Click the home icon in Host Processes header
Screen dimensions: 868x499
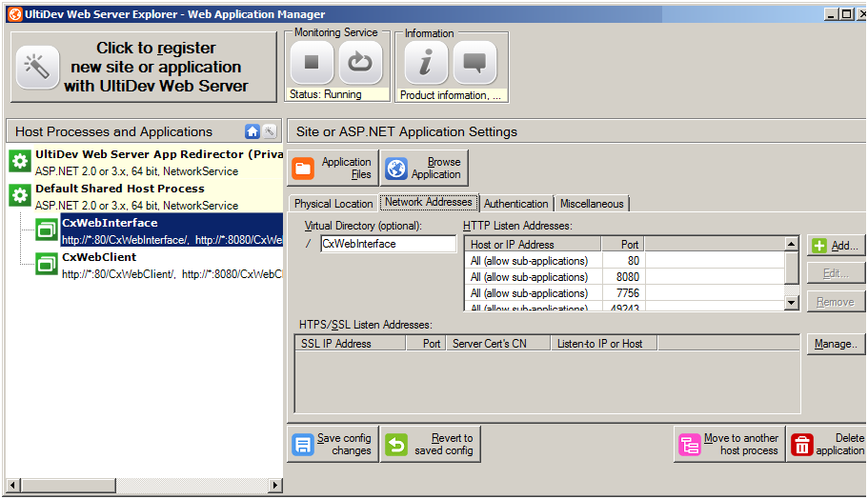tap(252, 131)
